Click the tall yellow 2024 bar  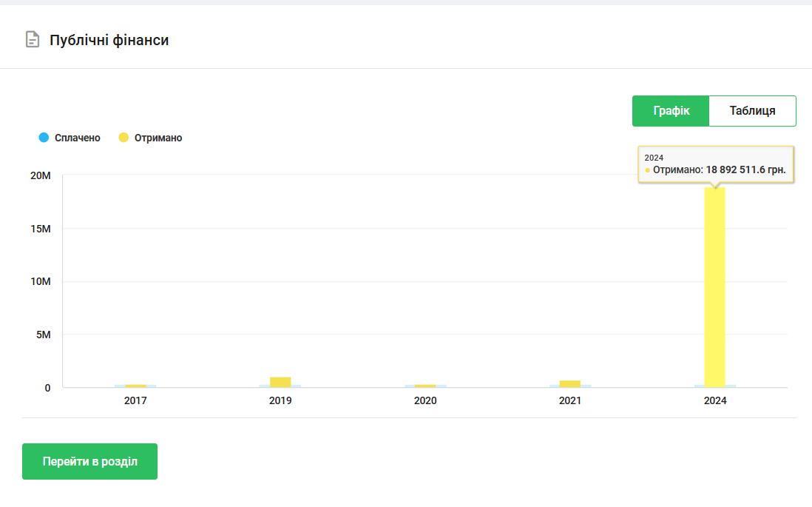coord(714,287)
